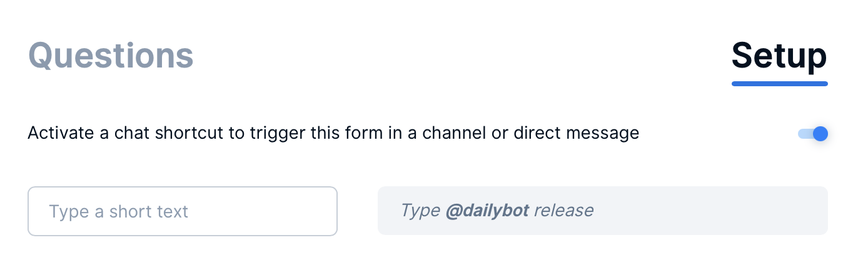Click the blue underline beneath Setup
Screen dimensions: 868x275
pyautogui.click(x=779, y=83)
